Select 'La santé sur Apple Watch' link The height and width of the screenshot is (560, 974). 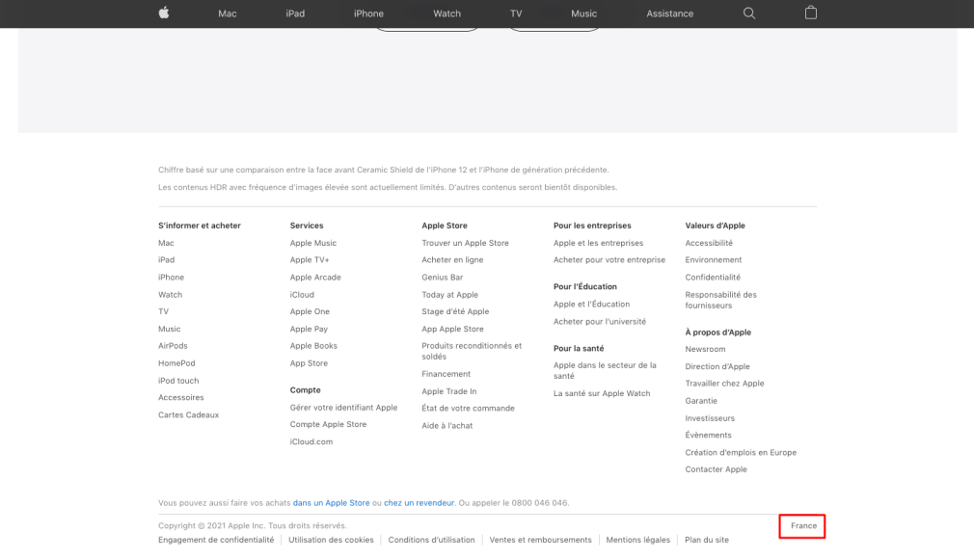tap(602, 393)
